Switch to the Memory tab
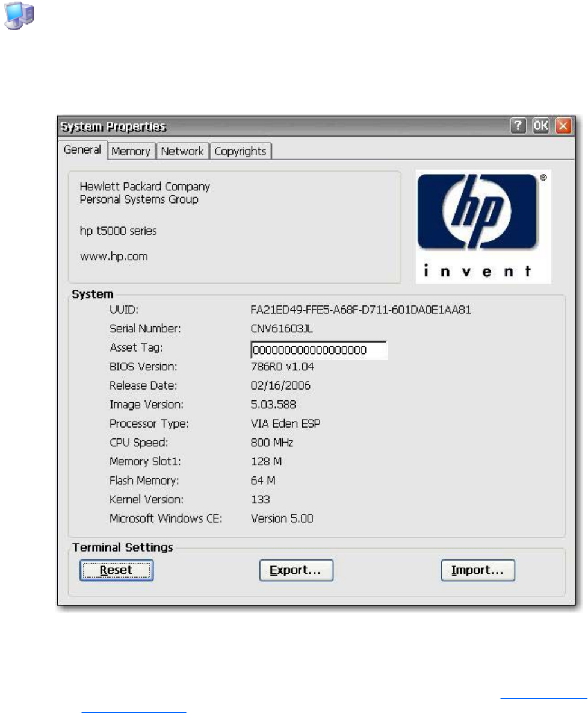Screen dimensions: 588x713 coord(131,151)
